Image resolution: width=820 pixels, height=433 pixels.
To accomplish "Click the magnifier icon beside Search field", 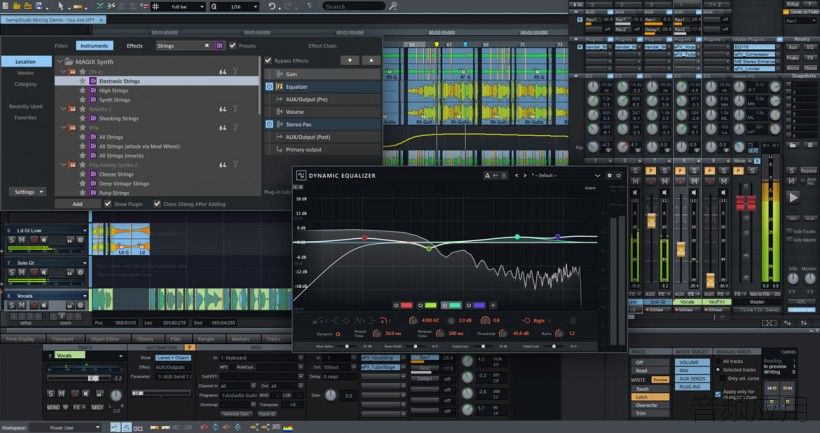I will (393, 6).
